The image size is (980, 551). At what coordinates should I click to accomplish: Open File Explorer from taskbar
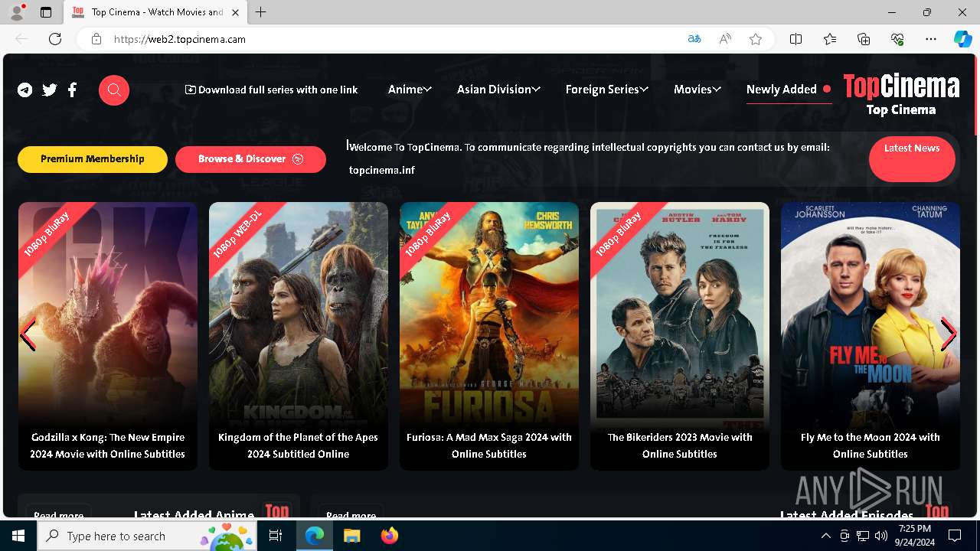tap(351, 536)
